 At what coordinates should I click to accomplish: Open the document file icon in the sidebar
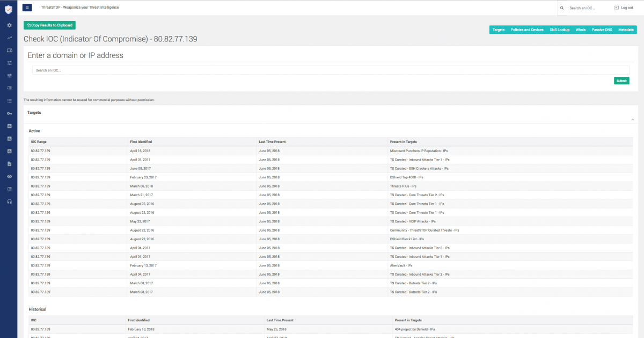click(9, 164)
